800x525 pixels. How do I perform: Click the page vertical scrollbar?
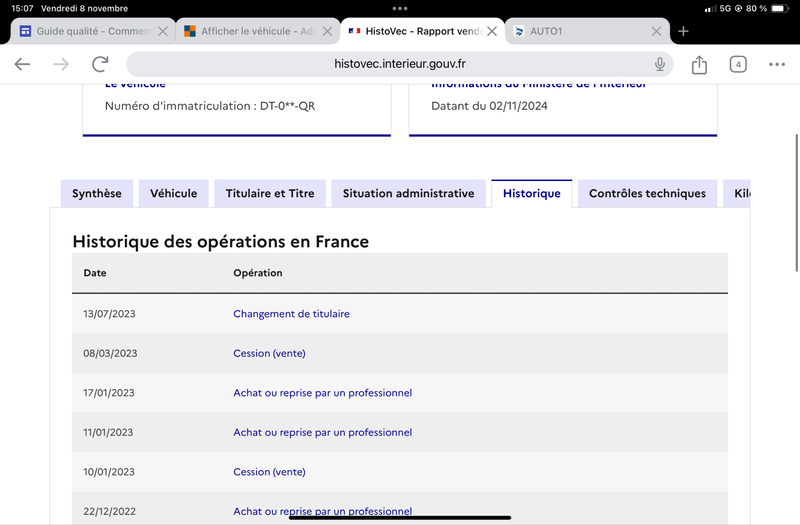[x=796, y=203]
